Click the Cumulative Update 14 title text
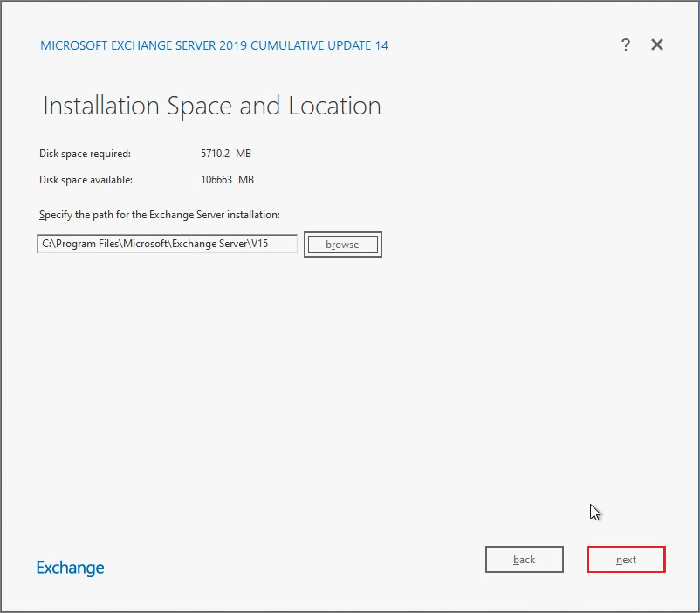700x613 pixels. 214,45
